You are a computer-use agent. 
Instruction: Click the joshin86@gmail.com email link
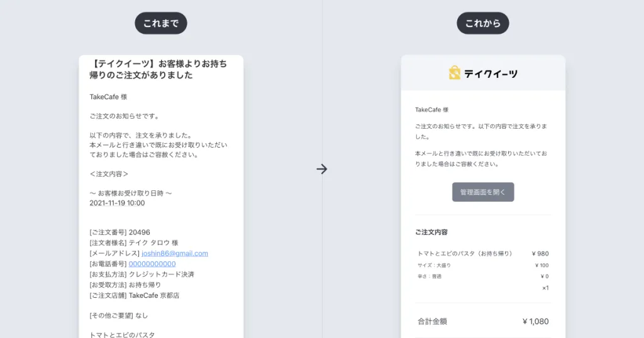pyautogui.click(x=175, y=253)
